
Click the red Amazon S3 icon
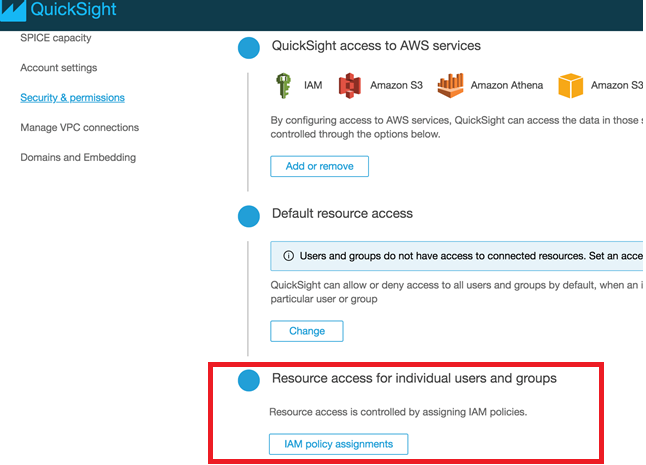[x=349, y=86]
